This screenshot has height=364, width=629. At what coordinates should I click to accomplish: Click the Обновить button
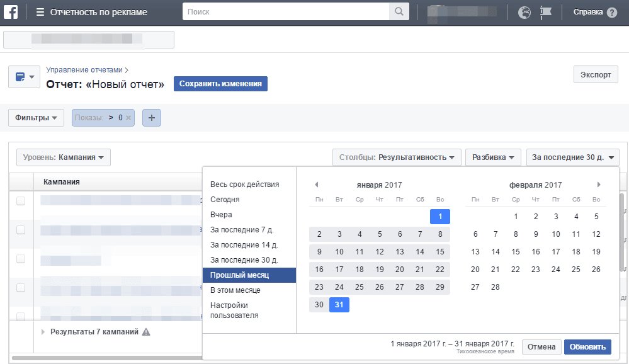587,347
